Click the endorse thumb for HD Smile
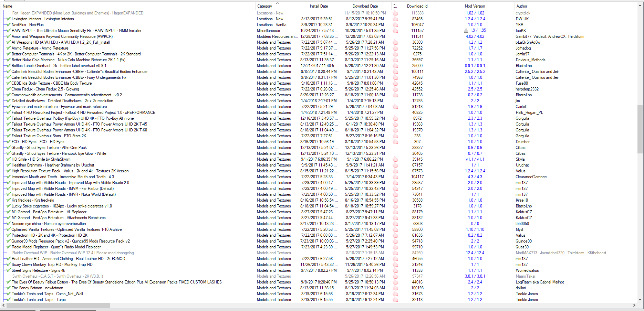 (395, 159)
